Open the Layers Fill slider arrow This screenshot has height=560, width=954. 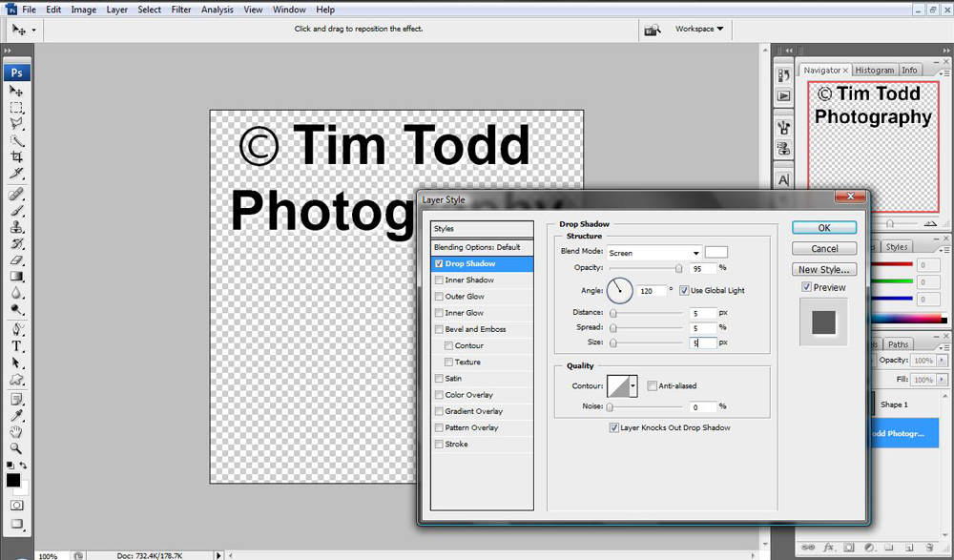click(942, 380)
